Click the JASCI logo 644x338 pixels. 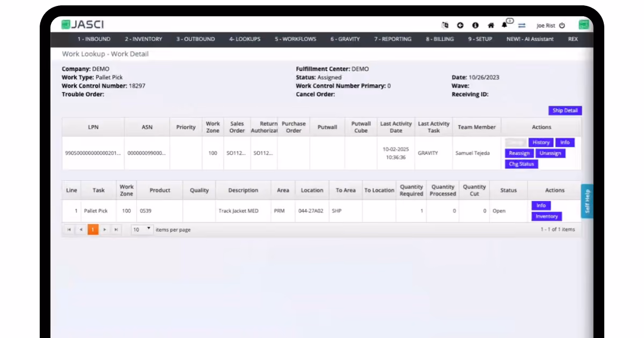[82, 25]
